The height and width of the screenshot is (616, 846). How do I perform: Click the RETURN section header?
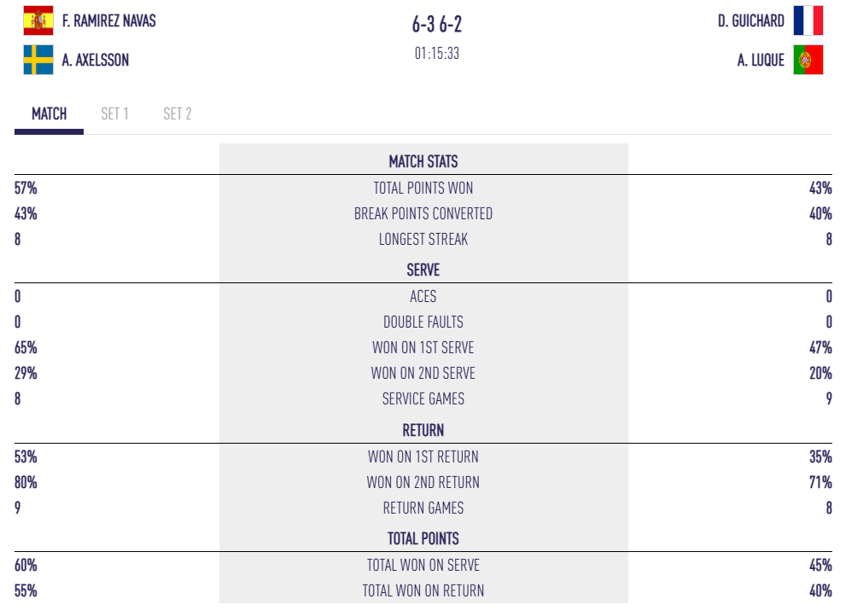[x=423, y=430]
